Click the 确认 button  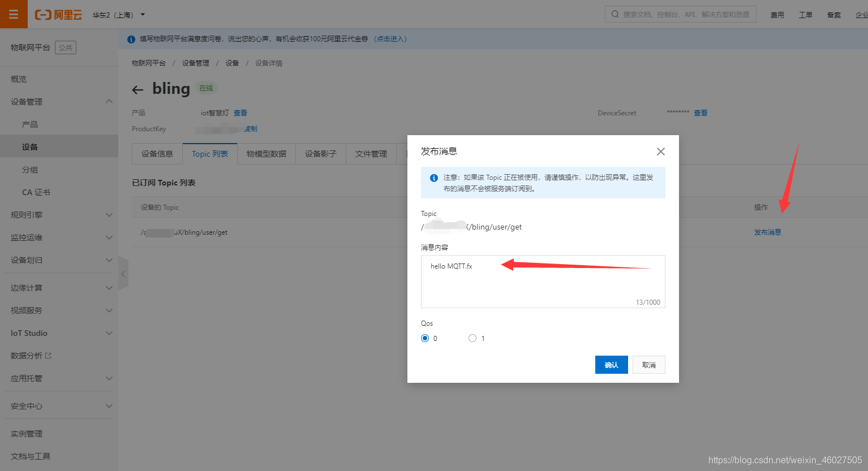[x=612, y=365]
